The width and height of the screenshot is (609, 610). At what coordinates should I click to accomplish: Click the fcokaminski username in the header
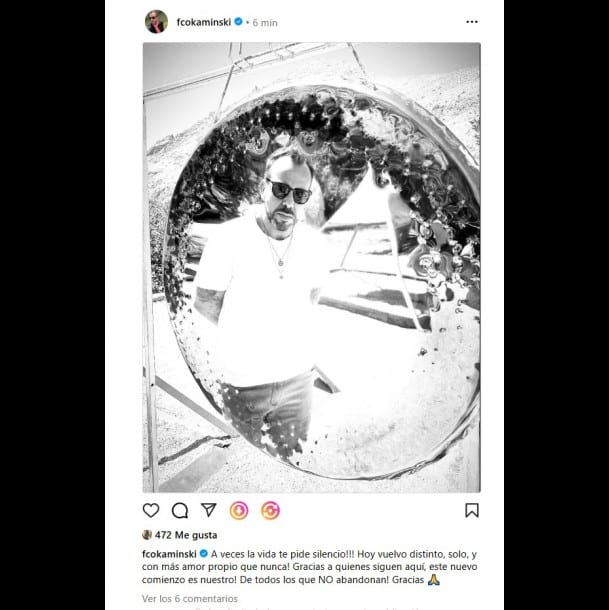point(204,22)
